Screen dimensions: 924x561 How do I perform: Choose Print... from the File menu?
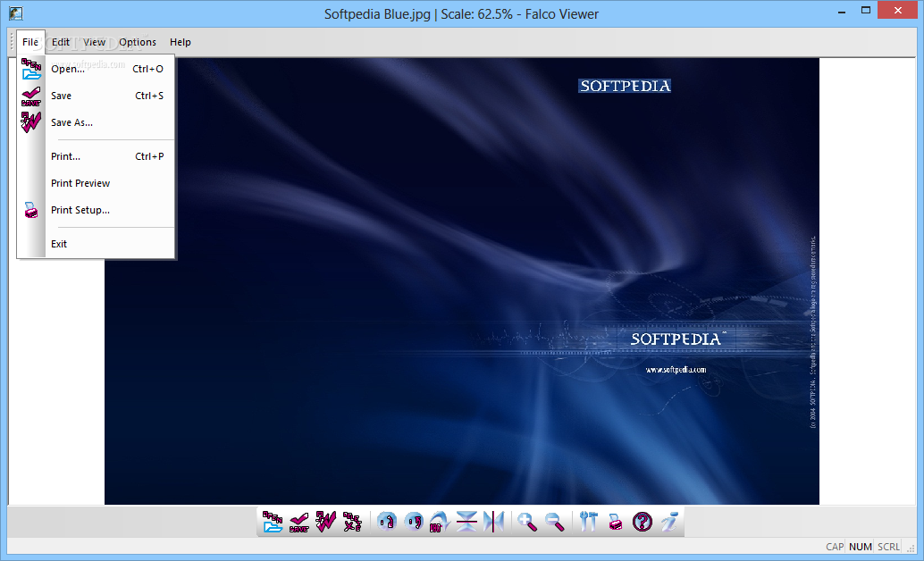[96, 156]
